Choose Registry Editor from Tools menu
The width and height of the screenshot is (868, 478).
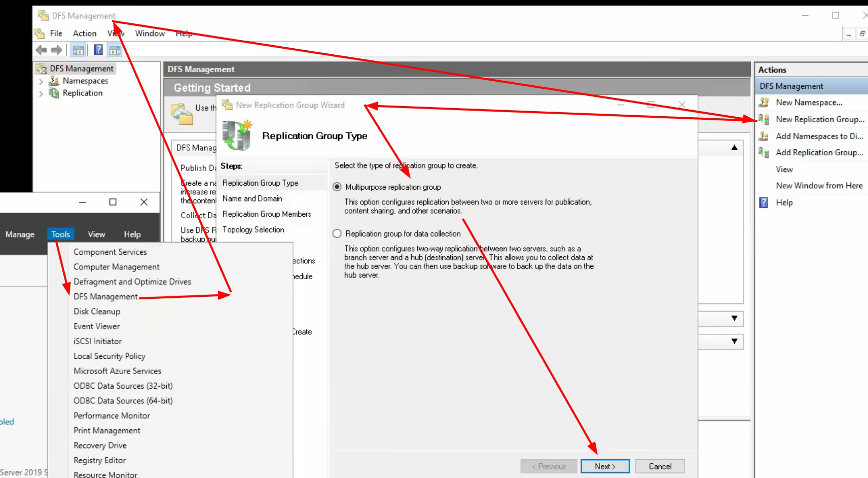coord(100,460)
